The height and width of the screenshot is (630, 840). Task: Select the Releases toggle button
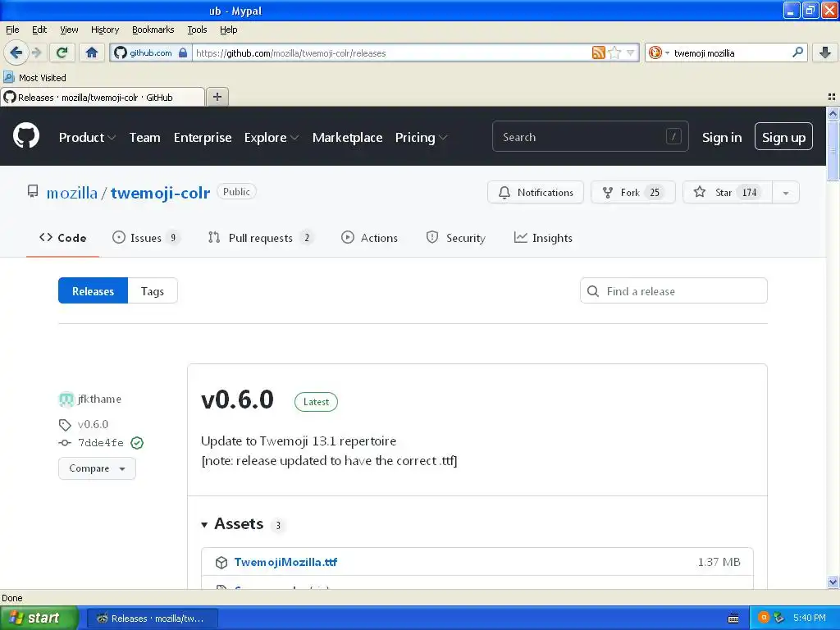94,291
